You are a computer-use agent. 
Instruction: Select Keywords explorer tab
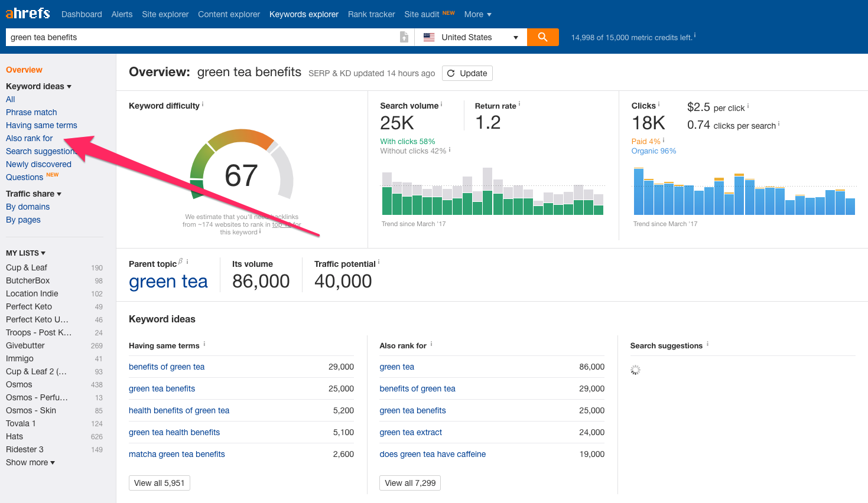[304, 14]
